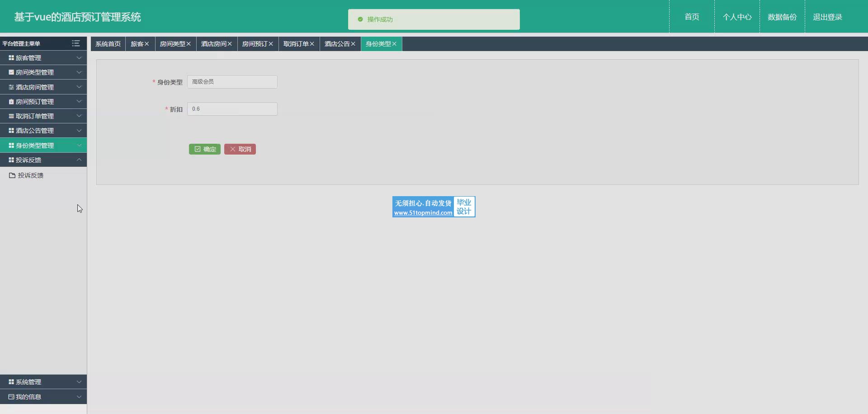Click the 酒店房间管理 sliders icon
This screenshot has width=868, height=414.
point(11,87)
